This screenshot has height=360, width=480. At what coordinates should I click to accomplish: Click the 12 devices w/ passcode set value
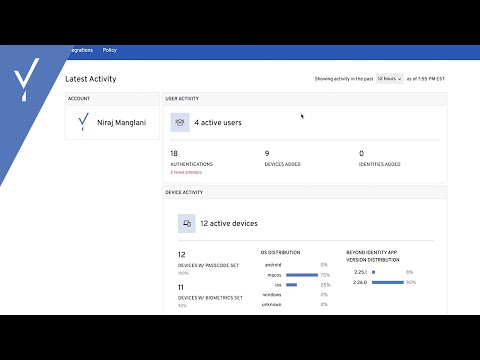(x=181, y=255)
